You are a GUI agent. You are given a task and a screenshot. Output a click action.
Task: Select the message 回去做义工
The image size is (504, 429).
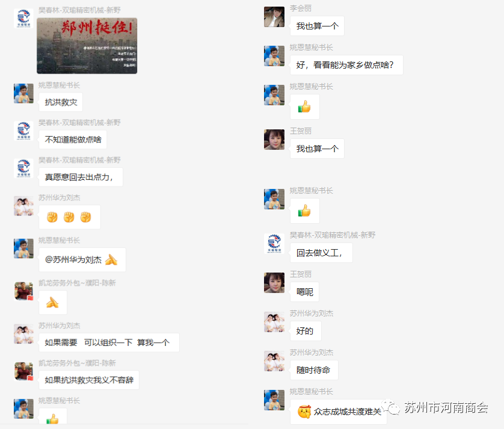(321, 253)
